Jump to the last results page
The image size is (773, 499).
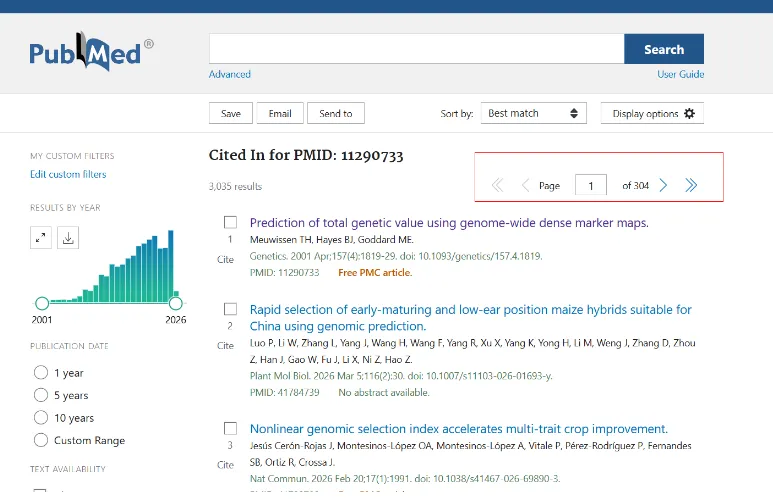(690, 185)
